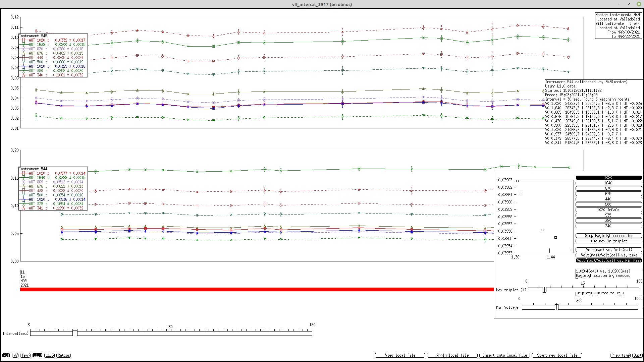644x362 pixels.
Task: Click the red timeline bar
Action: pyautogui.click(x=257, y=289)
